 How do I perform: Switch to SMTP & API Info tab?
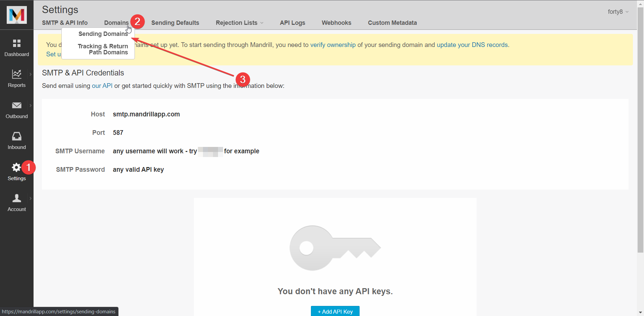pos(65,23)
